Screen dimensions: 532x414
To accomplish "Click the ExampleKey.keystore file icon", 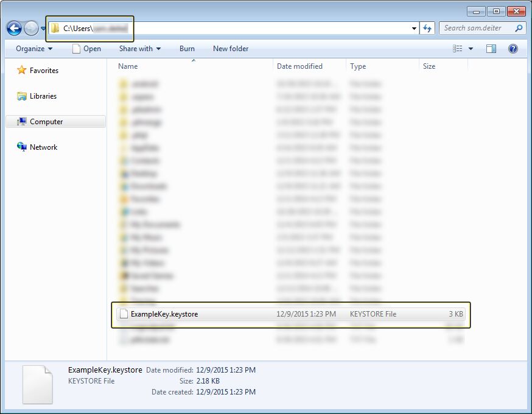I will coord(124,314).
